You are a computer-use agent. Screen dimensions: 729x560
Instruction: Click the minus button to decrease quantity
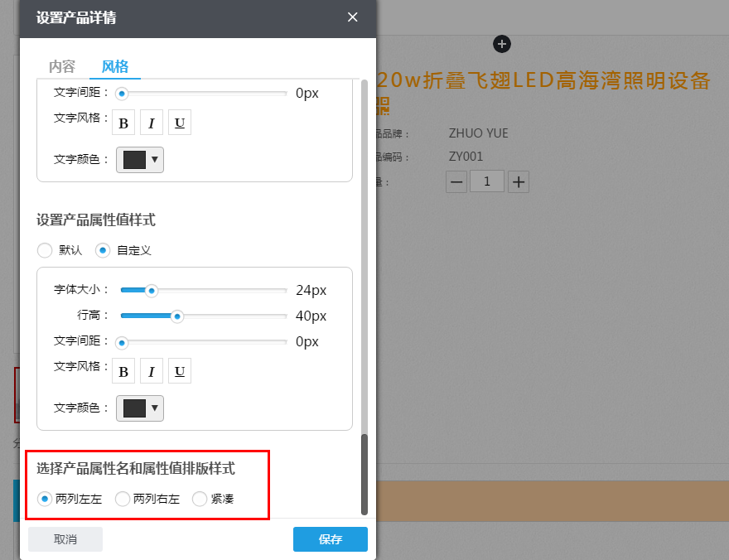(456, 181)
